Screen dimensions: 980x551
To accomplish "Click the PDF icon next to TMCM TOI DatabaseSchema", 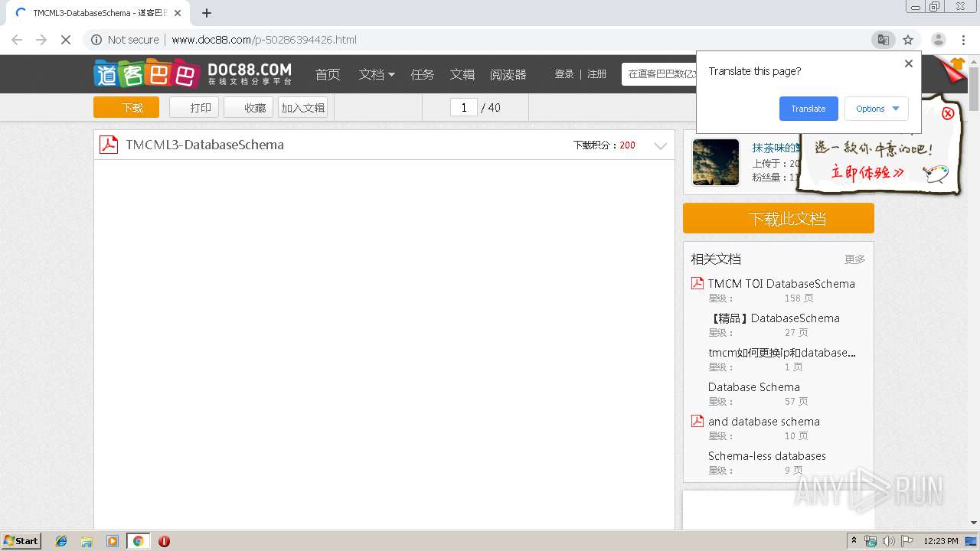I will click(x=697, y=283).
